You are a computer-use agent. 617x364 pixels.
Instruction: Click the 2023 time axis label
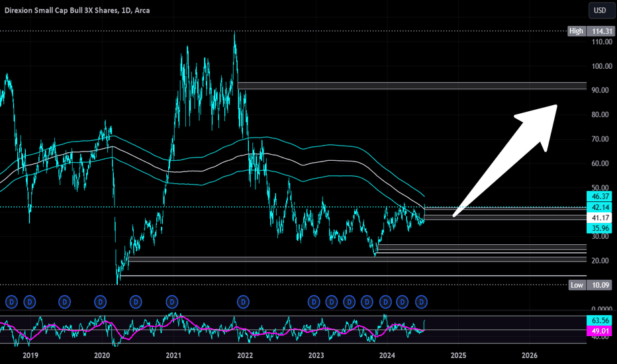316,355
